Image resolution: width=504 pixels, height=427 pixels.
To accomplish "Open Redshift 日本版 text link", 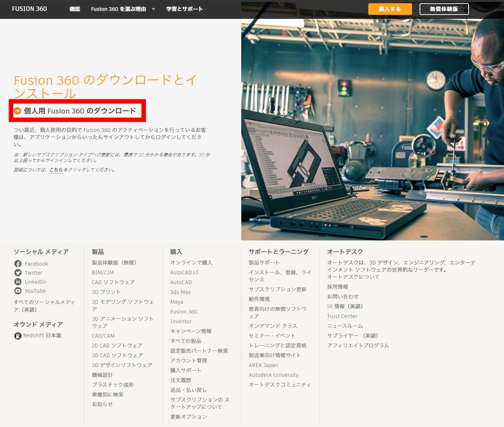I will (42, 335).
